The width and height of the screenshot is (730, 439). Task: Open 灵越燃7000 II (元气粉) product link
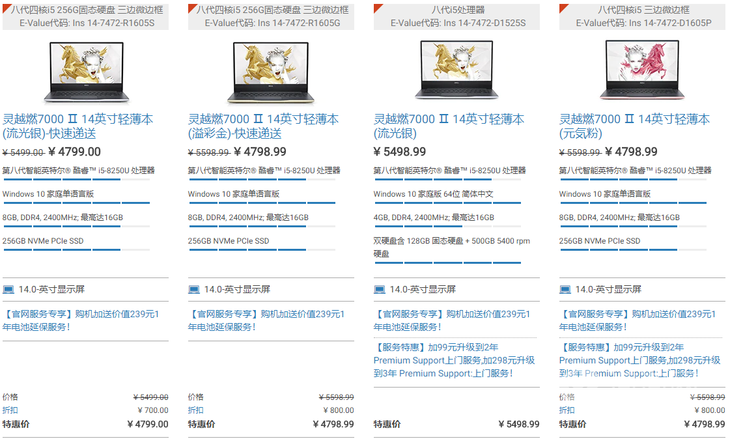tap(634, 126)
